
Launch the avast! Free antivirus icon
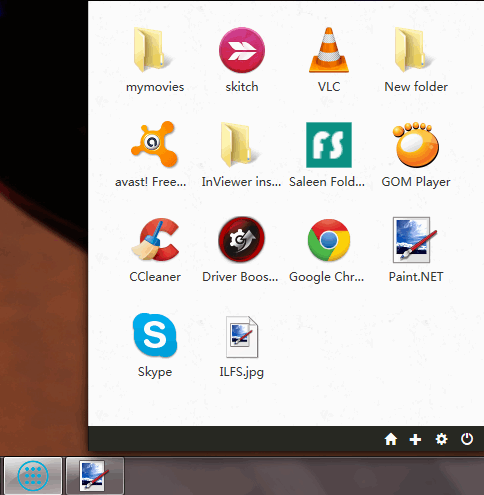pyautogui.click(x=154, y=144)
